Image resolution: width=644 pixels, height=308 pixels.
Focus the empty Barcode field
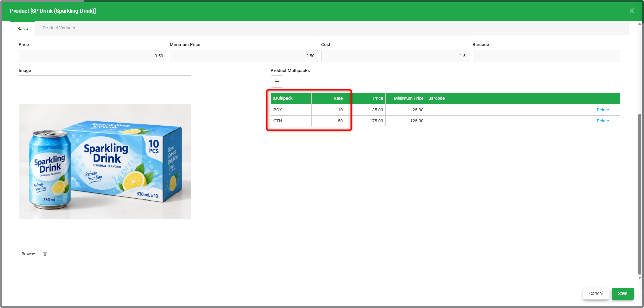pos(546,56)
